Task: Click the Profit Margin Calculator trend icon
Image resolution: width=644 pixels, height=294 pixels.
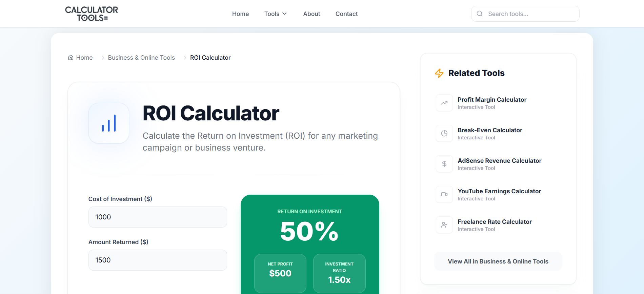Action: [x=444, y=102]
